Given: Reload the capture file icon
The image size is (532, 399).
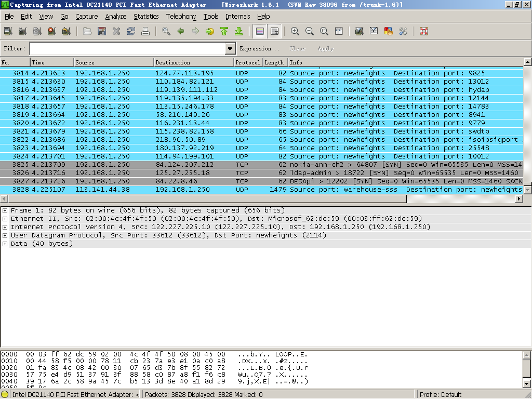Looking at the screenshot, I should pos(131,31).
